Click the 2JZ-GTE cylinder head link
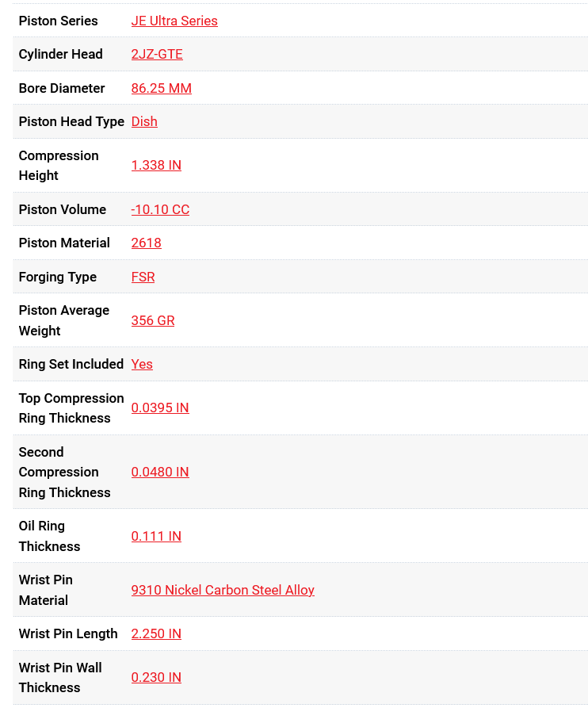 (x=157, y=54)
